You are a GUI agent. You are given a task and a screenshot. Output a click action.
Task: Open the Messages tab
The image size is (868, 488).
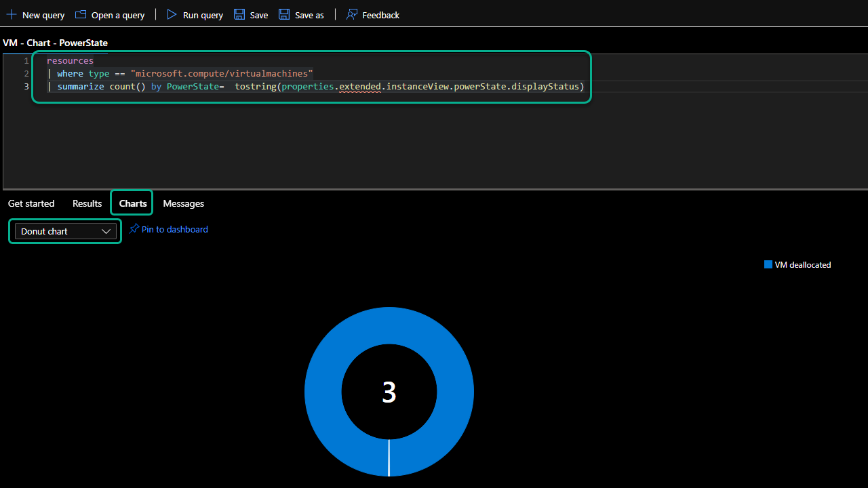click(x=183, y=203)
